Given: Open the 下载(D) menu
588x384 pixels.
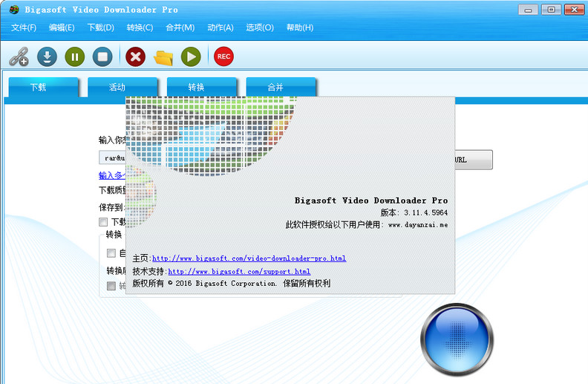Looking at the screenshot, I should click(100, 27).
